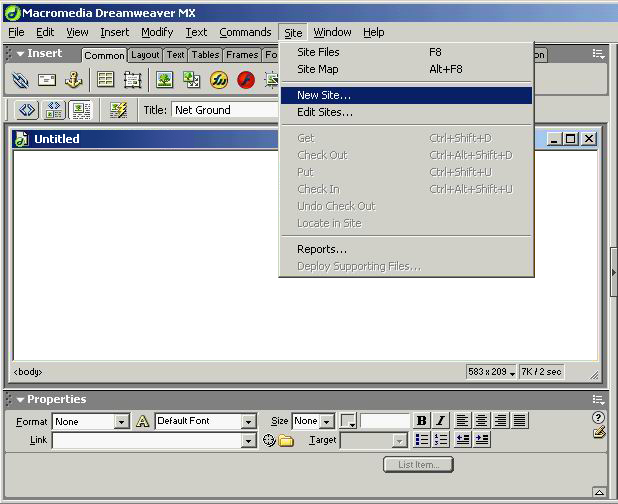618x504 pixels.
Task: Insert an Image Placeholder icon
Action: [x=192, y=80]
